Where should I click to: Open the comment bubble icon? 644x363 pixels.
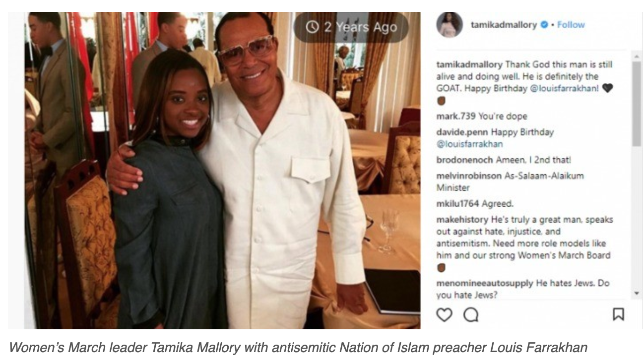(x=470, y=315)
